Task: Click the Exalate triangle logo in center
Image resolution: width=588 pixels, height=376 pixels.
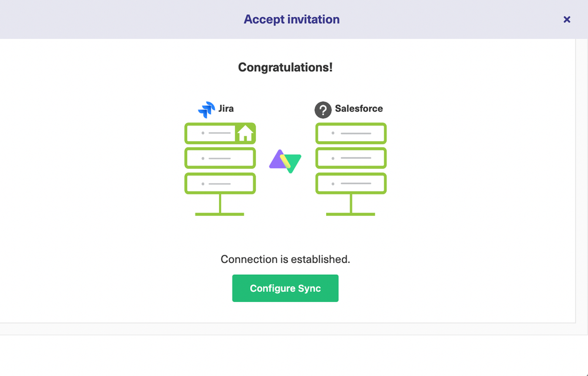Action: tap(285, 161)
